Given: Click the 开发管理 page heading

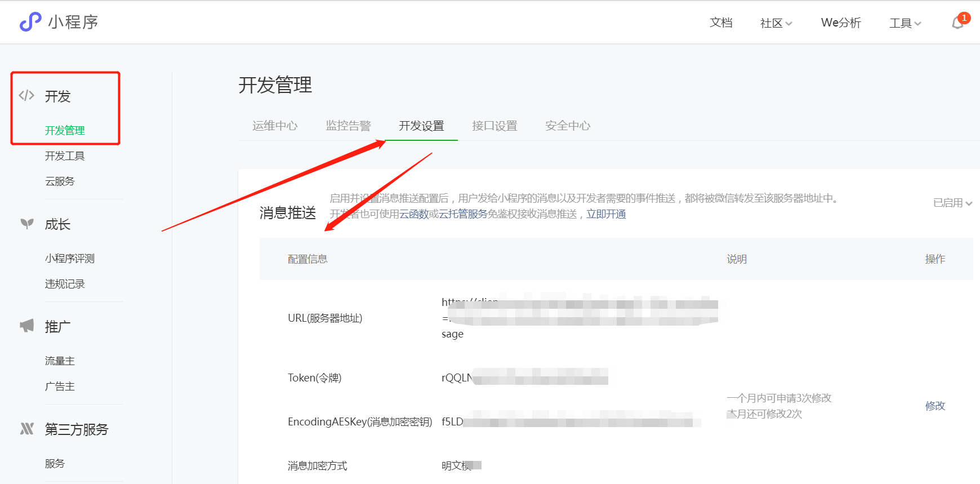Looking at the screenshot, I should pos(275,85).
